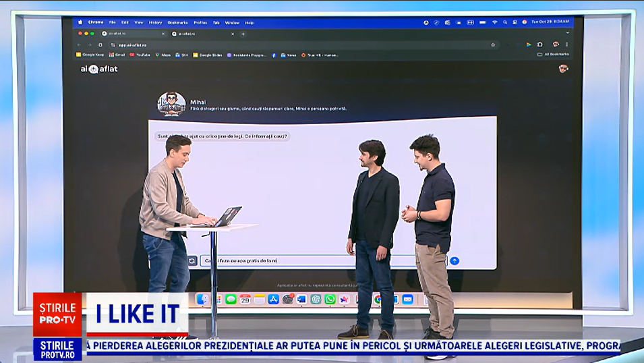Open the Help menu
Viewport: 644px width, 363px height.
(250, 23)
